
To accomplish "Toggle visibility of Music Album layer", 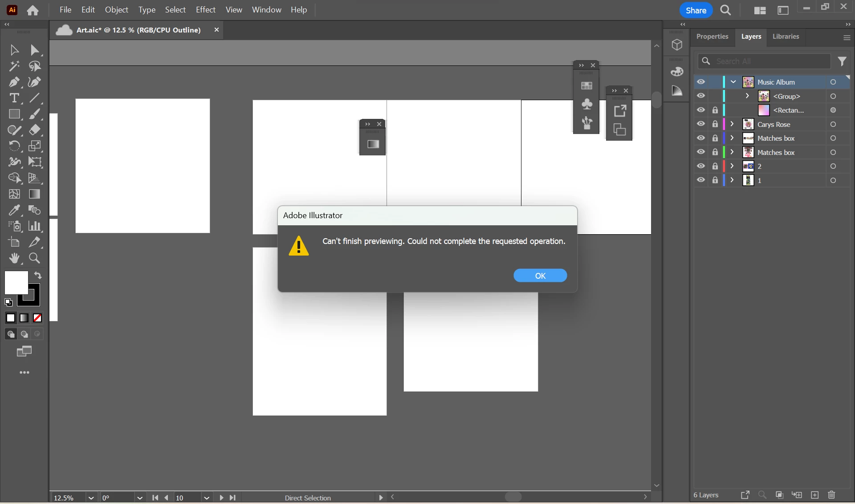I will coord(701,82).
